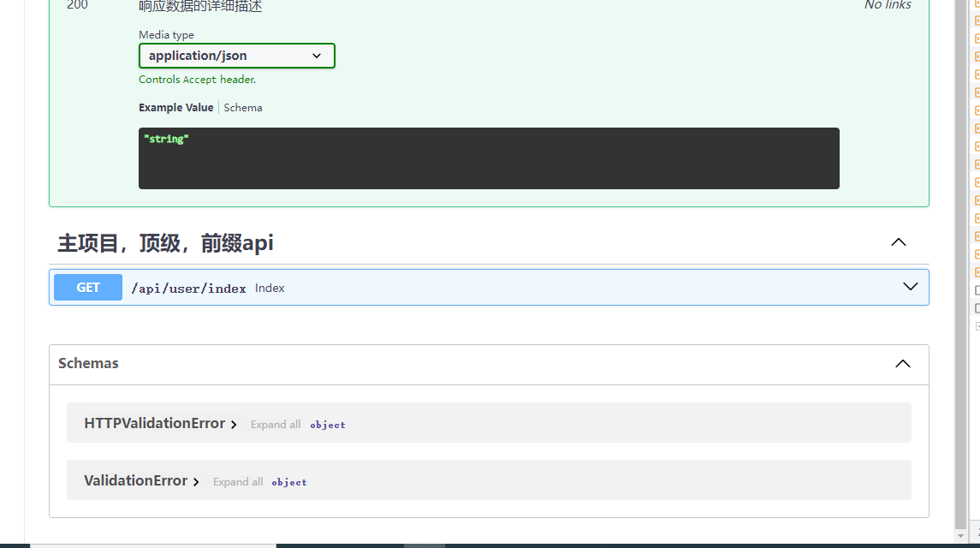This screenshot has width=980, height=548.
Task: Click the "Controls Accept header." text
Action: [197, 80]
